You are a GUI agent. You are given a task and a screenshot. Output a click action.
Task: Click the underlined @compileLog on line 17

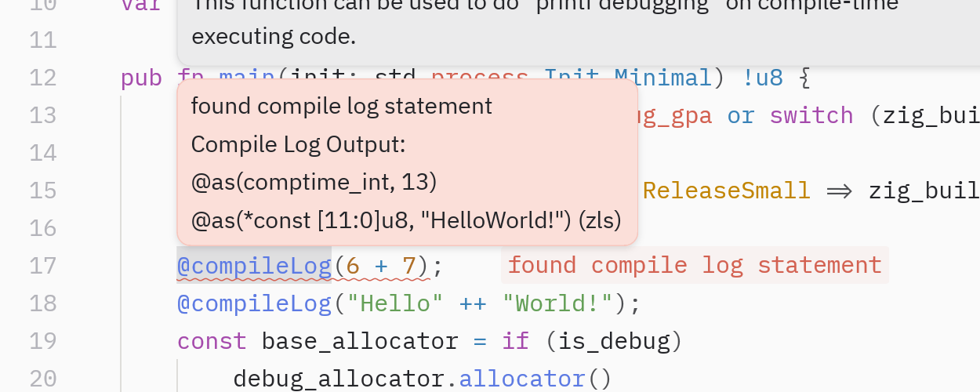tap(254, 266)
